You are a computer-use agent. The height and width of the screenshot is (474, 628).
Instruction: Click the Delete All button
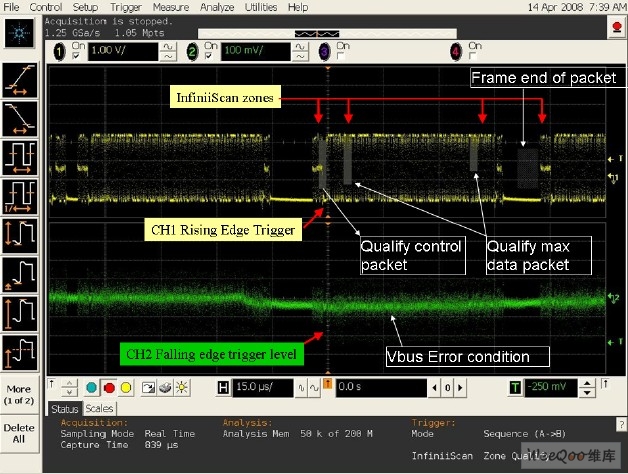coord(19,434)
